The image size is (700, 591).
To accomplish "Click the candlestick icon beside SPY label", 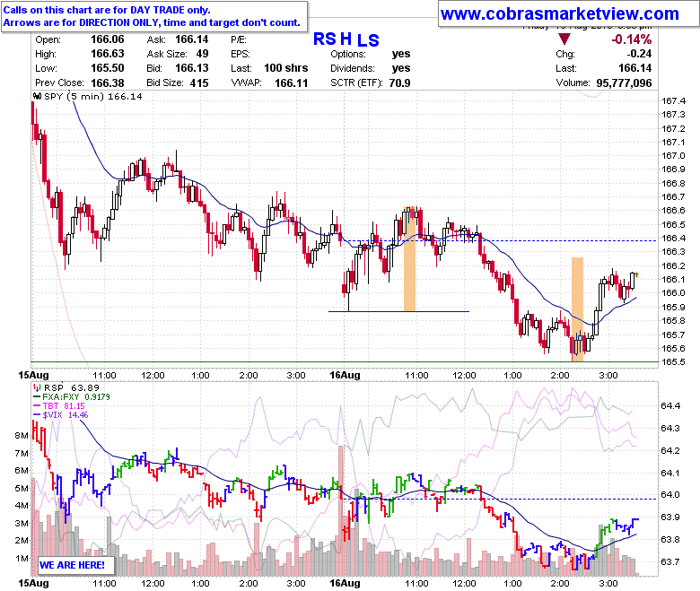I will (38, 96).
